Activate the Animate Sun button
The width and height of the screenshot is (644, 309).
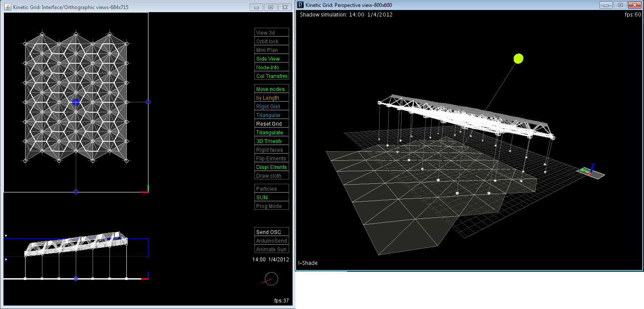click(271, 249)
